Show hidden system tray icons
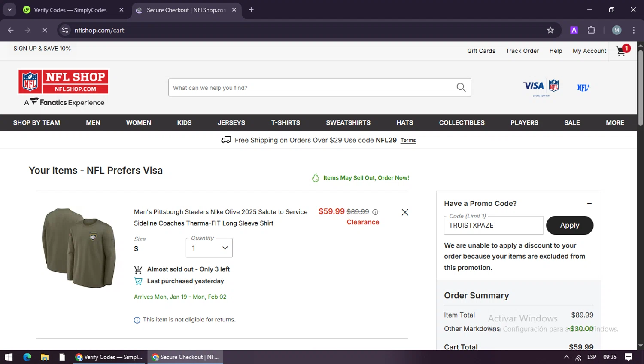The width and height of the screenshot is (644, 364). pyautogui.click(x=566, y=357)
